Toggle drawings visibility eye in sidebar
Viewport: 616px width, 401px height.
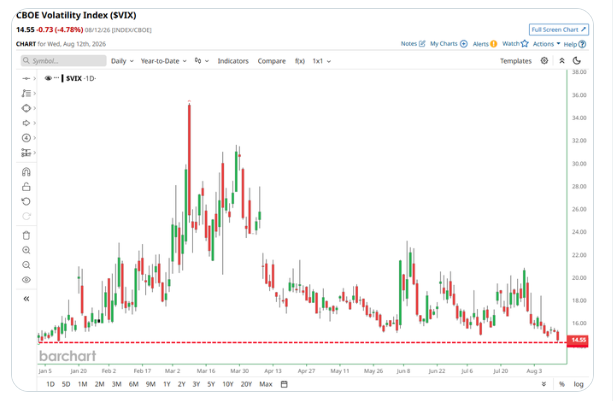[26, 280]
